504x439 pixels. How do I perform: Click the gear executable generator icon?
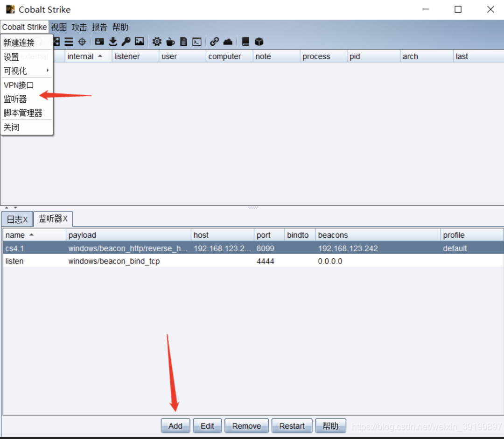(157, 42)
